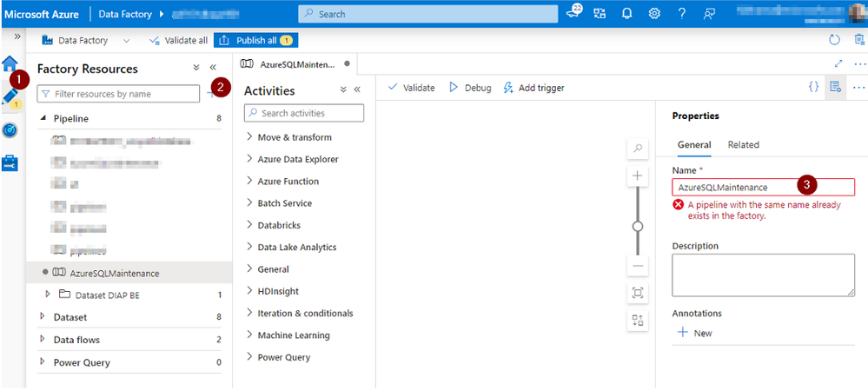Open the help question mark icon
Screen dimensions: 868x391
682,14
